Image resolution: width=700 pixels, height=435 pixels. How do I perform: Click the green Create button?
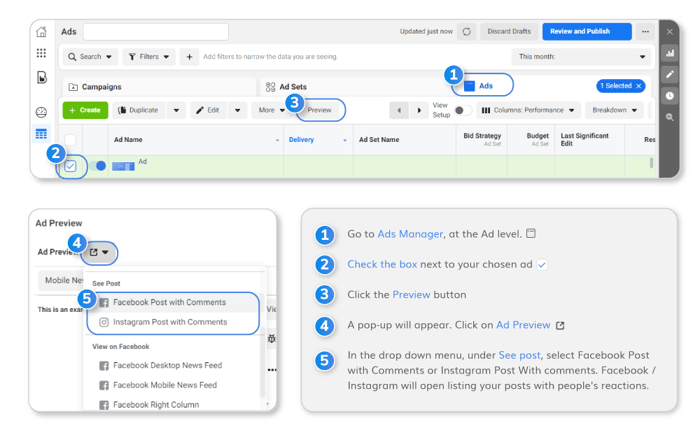click(85, 110)
